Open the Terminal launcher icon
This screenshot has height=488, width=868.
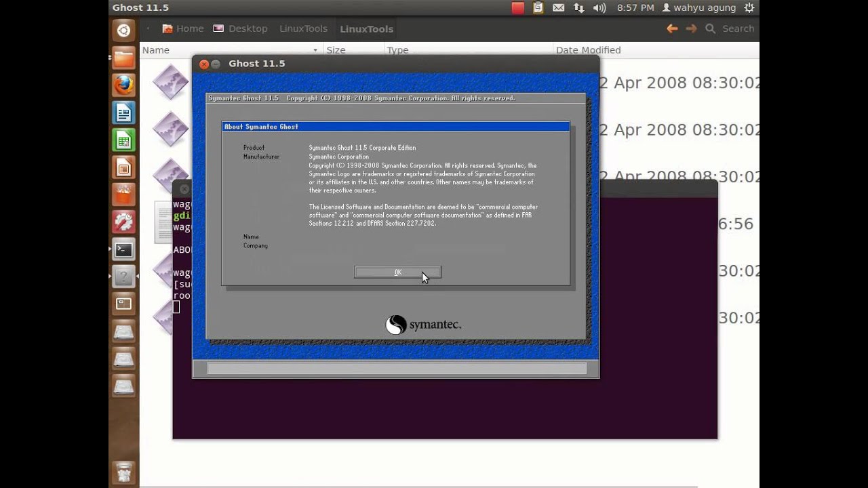point(123,249)
